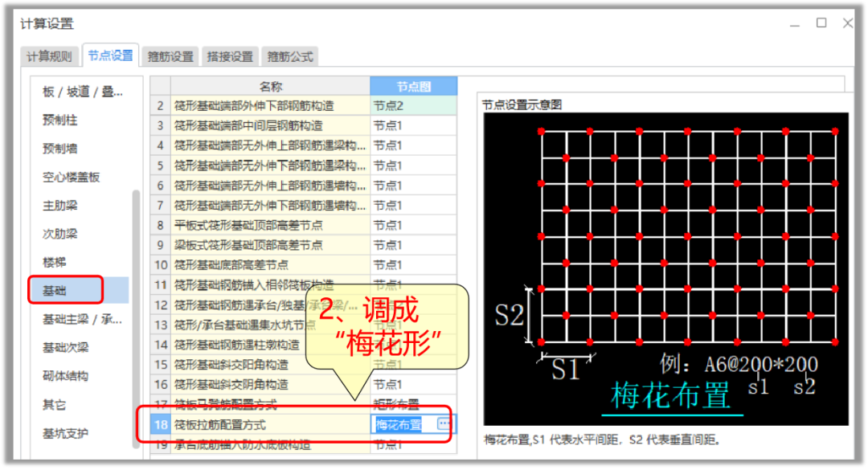Select 砌体结构 in the sidebar

pos(65,376)
